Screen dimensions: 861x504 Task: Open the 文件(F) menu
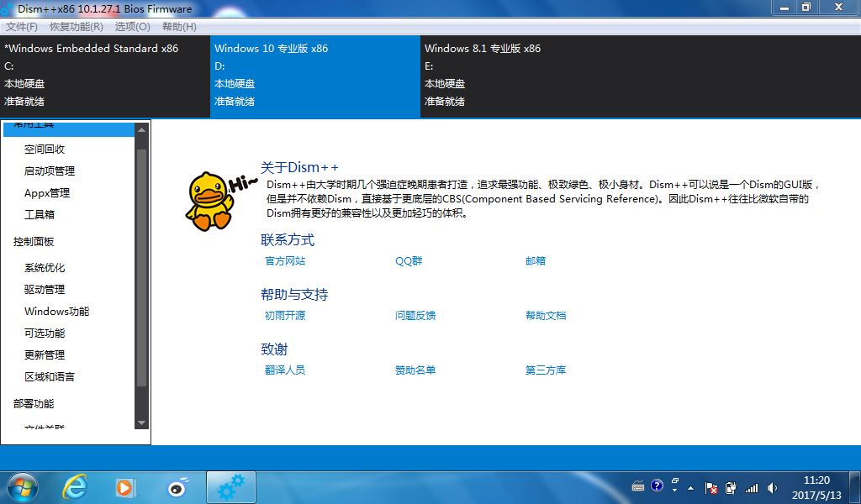point(22,26)
